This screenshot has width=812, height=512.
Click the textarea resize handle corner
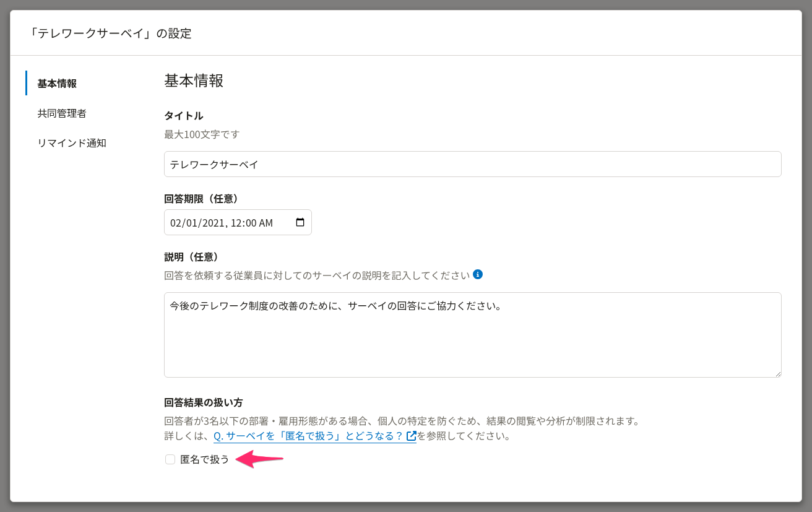point(777,373)
